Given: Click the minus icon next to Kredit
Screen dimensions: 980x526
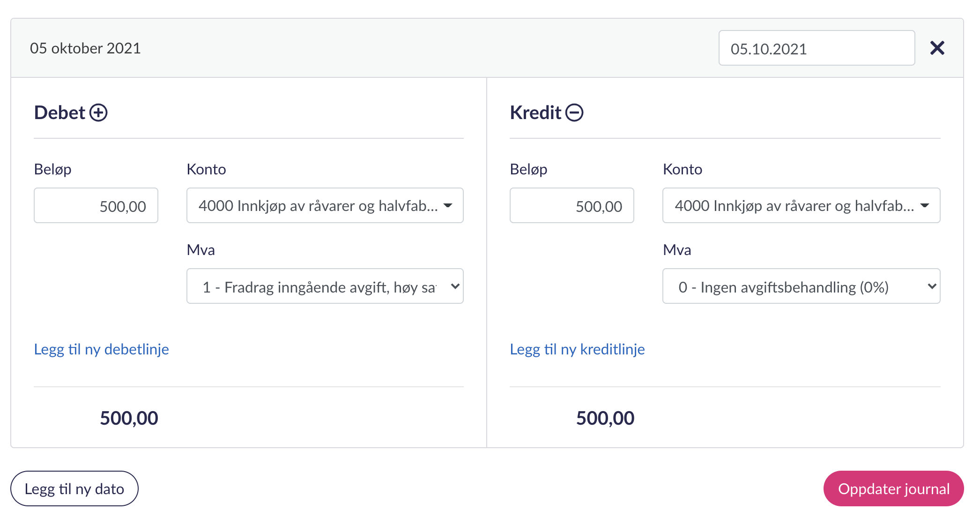Looking at the screenshot, I should (x=574, y=113).
